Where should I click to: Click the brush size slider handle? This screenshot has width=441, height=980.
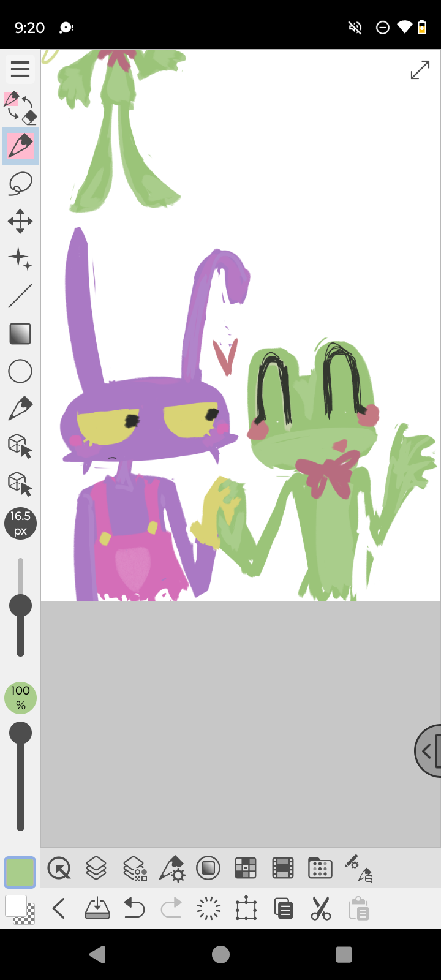pos(20,606)
